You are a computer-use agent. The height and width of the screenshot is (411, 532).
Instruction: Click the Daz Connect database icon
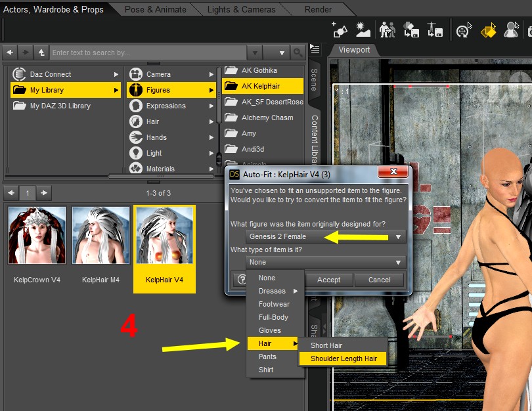[x=19, y=74]
